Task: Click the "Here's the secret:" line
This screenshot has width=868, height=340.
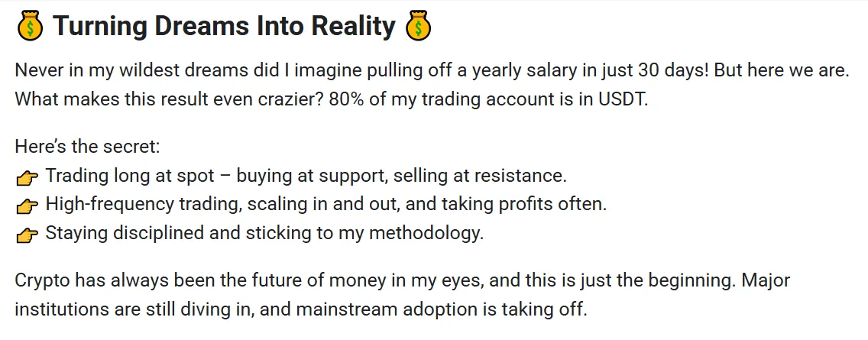Action: pos(87,147)
